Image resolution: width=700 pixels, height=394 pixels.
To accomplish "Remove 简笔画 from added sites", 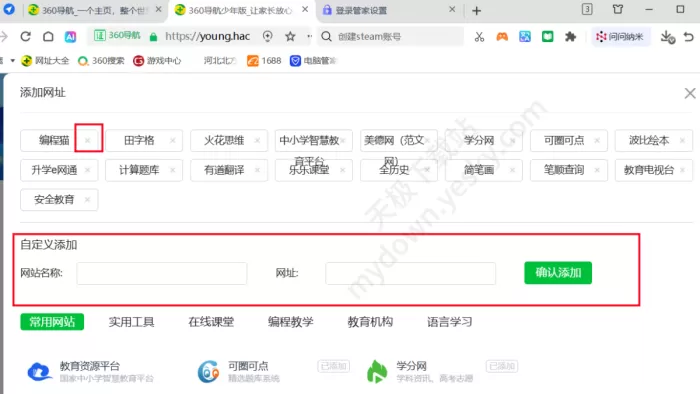I will click(x=512, y=170).
